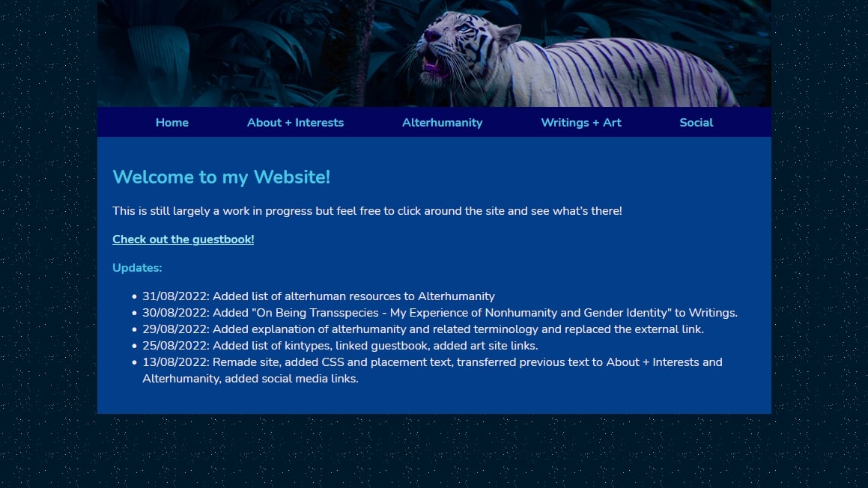Select the 31/08/2022 update entry

coord(318,296)
